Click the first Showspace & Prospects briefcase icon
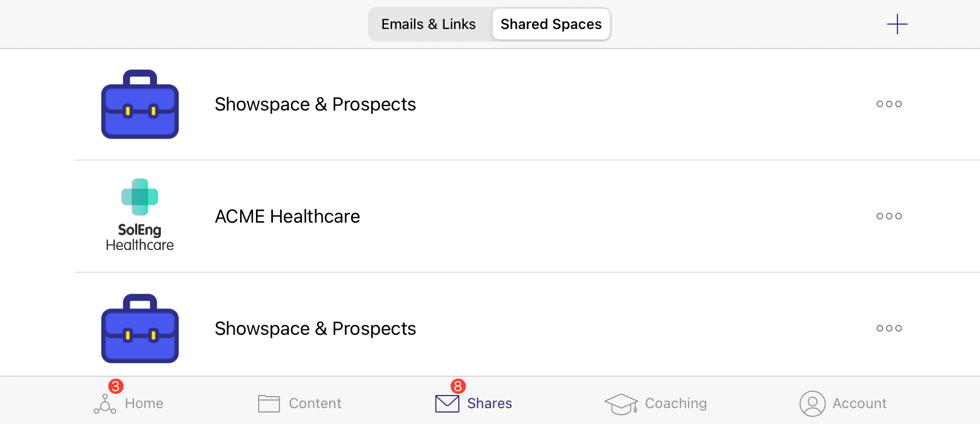This screenshot has height=424, width=980. [x=139, y=104]
